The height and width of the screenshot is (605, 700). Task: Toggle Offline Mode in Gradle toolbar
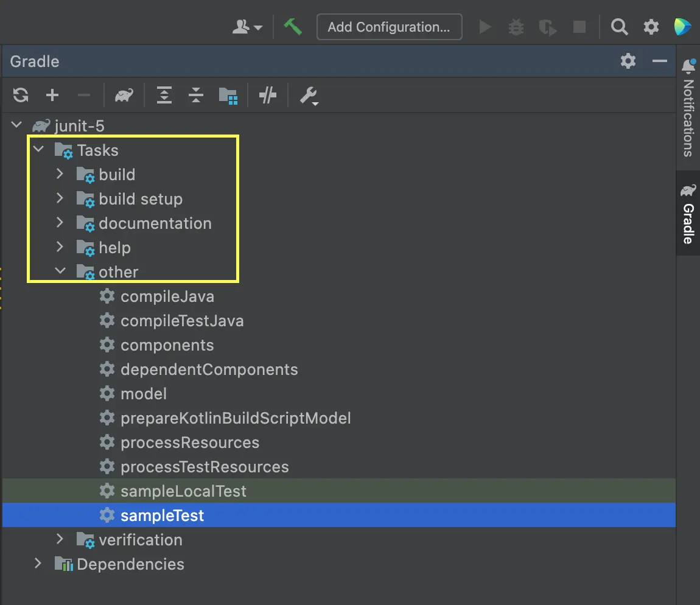pos(268,95)
